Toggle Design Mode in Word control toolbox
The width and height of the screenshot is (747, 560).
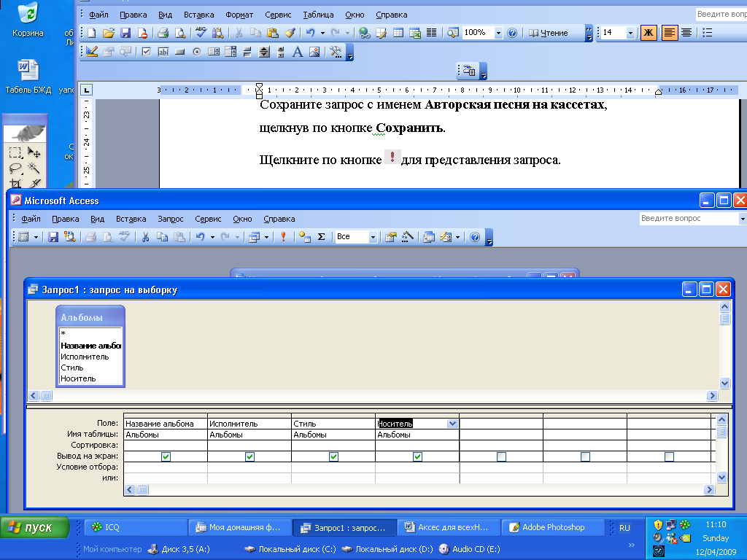(x=92, y=52)
